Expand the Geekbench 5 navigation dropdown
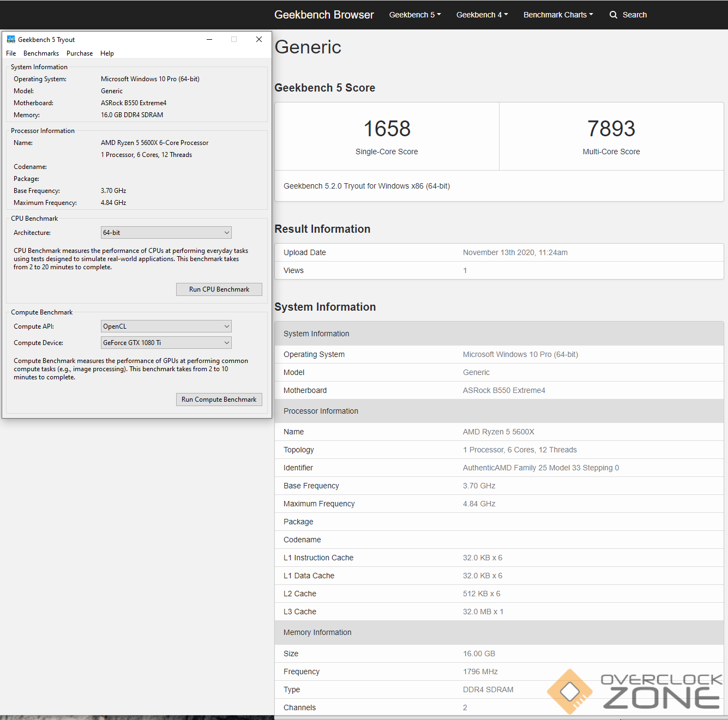The image size is (728, 720). click(415, 15)
